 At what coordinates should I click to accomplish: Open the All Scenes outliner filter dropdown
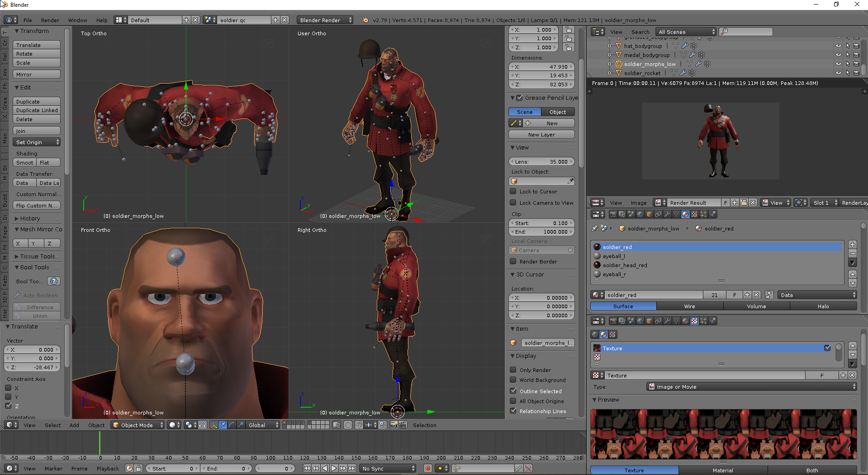tap(686, 32)
